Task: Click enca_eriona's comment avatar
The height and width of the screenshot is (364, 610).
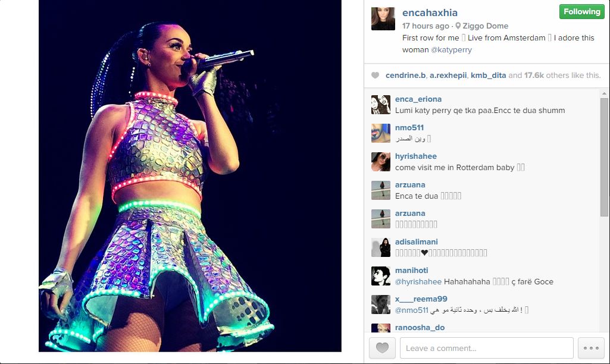Action: [x=381, y=105]
